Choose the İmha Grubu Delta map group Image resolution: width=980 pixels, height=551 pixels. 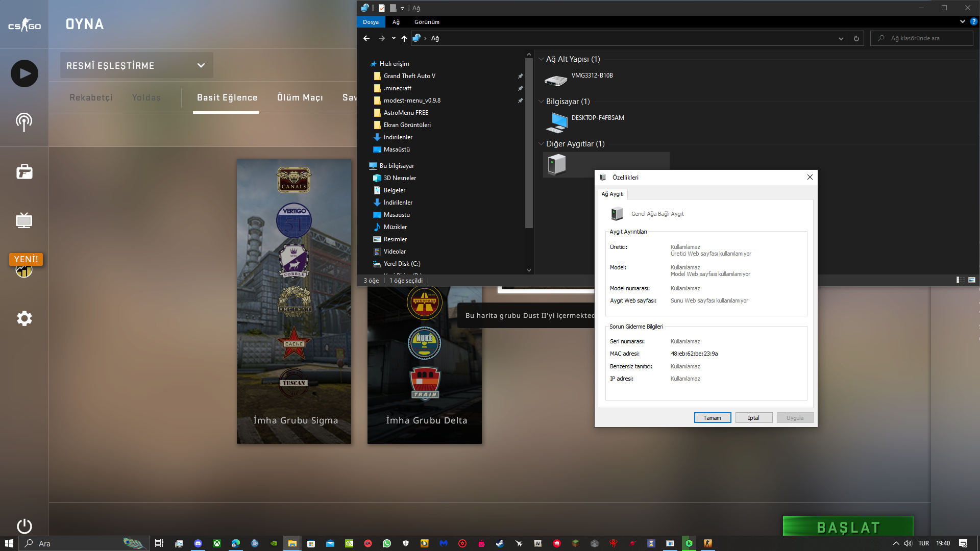click(425, 365)
